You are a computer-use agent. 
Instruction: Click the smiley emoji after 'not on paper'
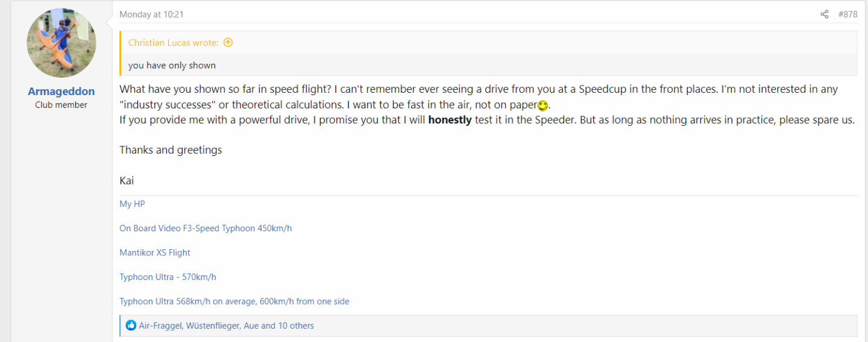coord(542,106)
